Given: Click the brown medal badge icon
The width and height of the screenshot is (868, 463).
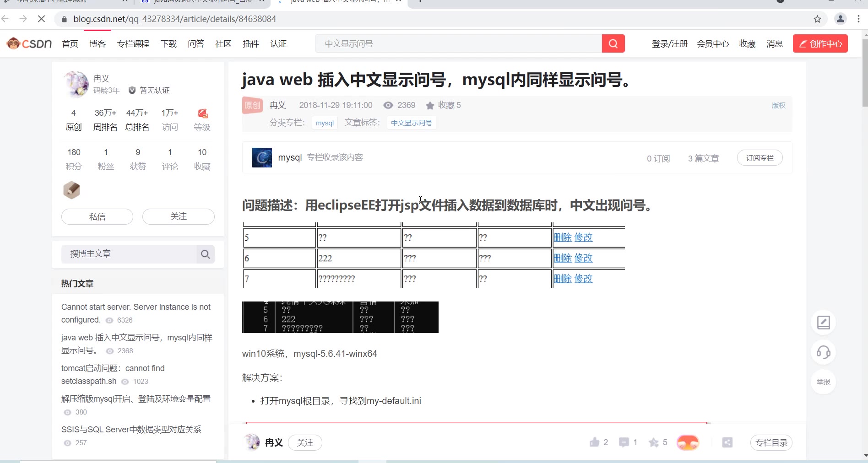Looking at the screenshot, I should 71,190.
